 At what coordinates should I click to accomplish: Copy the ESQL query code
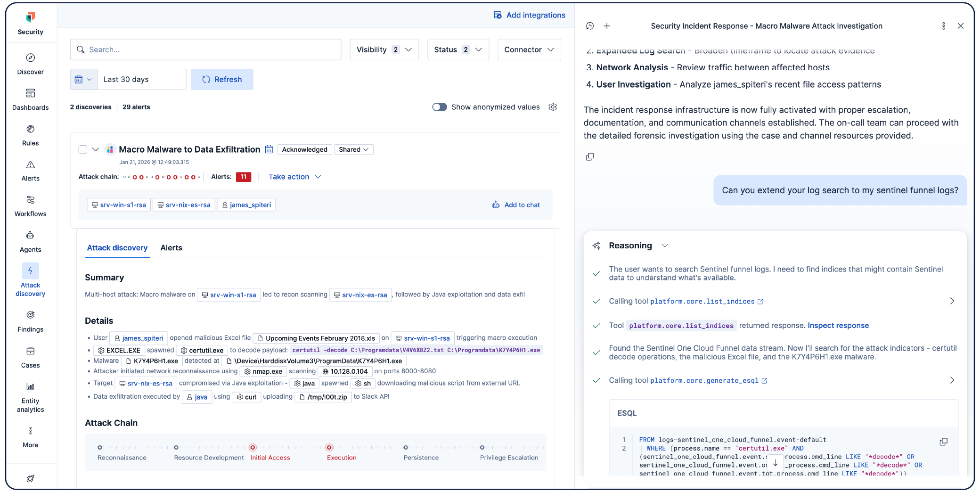pos(943,442)
